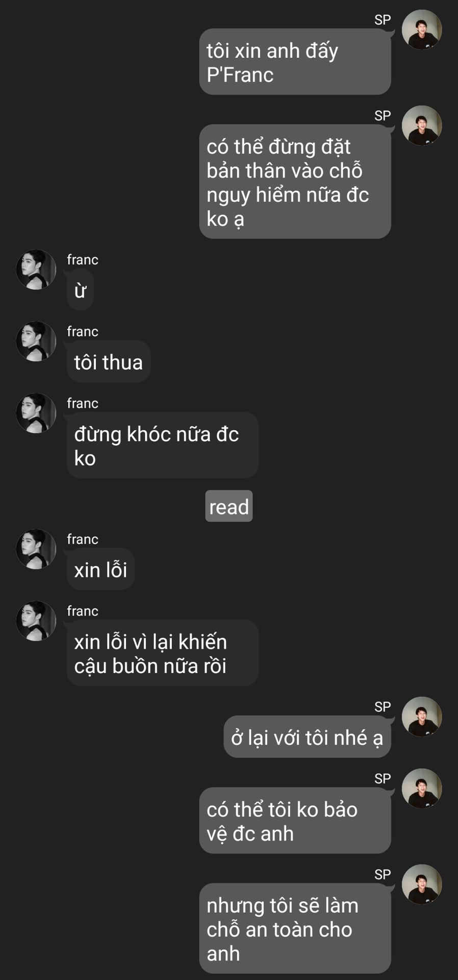The image size is (458, 980).
Task: Select the 'có thể đừng đặt bản thân' bubble
Action: [295, 182]
